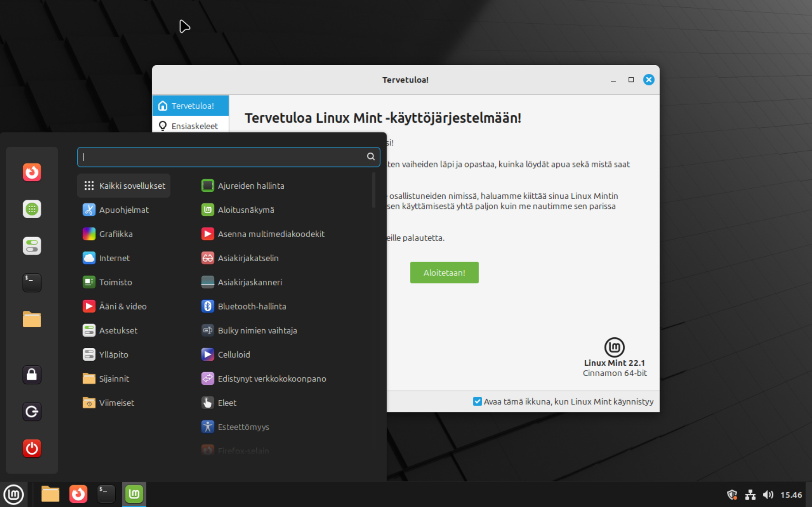Launch Terminal from the menu favorites sidebar
Screen dimensions: 812x507
click(32, 282)
